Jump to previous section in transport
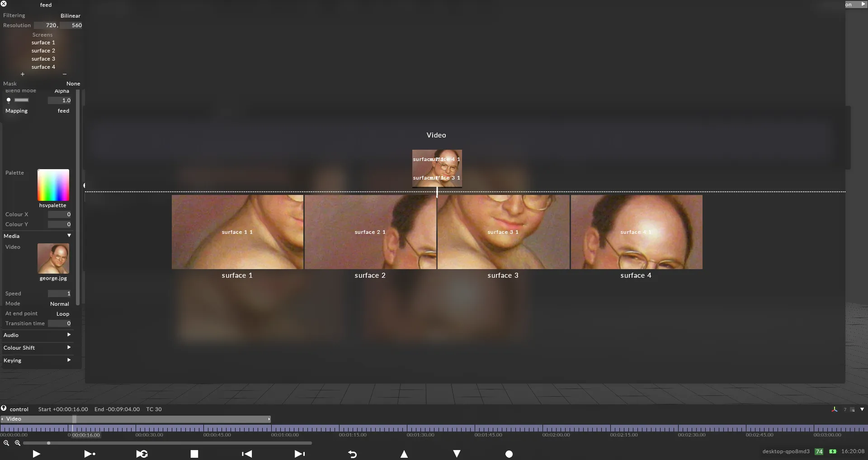The image size is (868, 460). (x=247, y=454)
